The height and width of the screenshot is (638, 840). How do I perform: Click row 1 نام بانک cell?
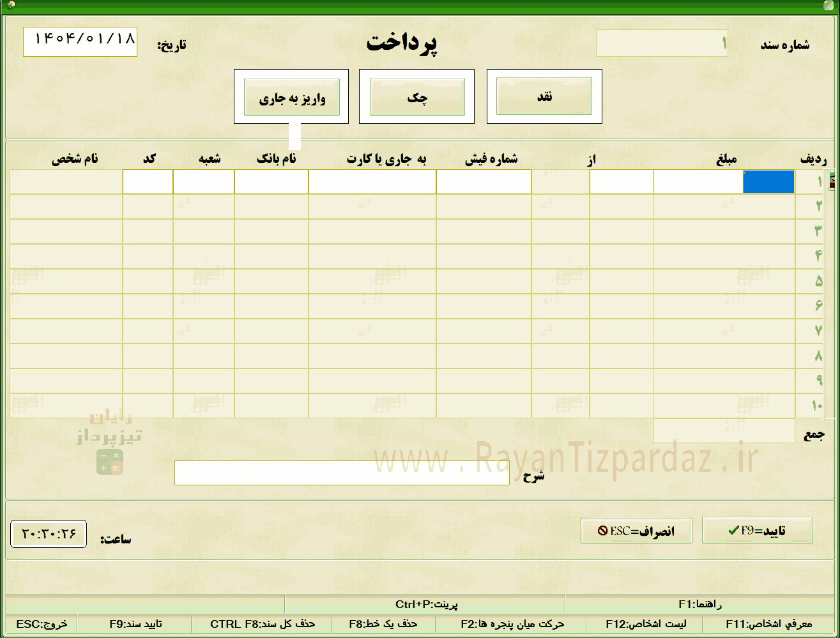click(x=271, y=181)
